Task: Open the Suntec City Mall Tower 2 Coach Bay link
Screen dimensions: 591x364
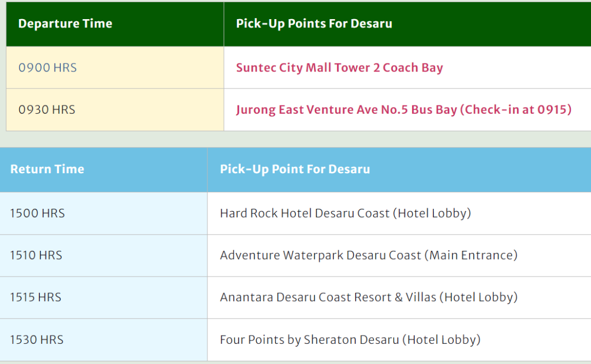Action: [x=339, y=68]
